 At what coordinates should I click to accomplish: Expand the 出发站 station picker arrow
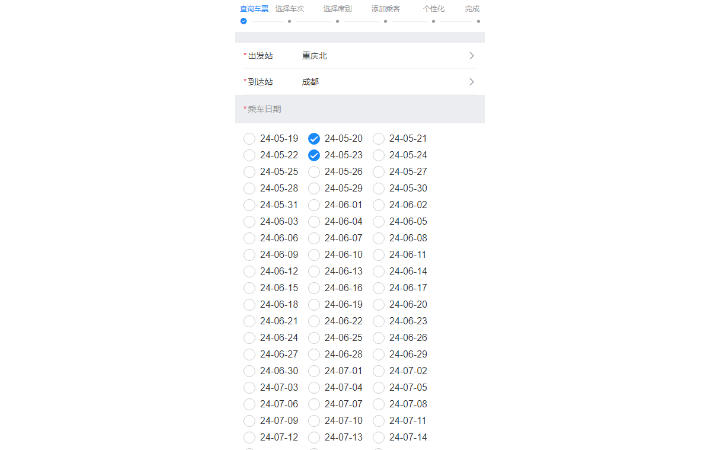tap(471, 56)
